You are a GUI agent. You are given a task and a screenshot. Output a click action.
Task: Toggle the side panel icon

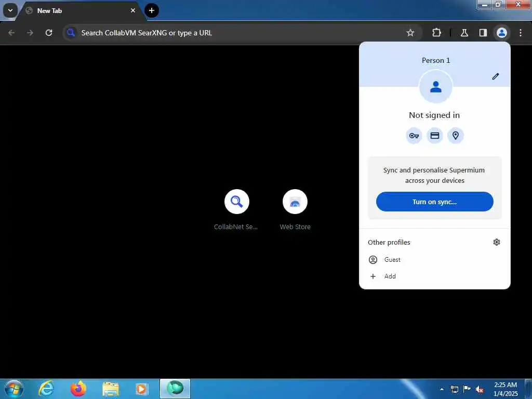click(483, 33)
